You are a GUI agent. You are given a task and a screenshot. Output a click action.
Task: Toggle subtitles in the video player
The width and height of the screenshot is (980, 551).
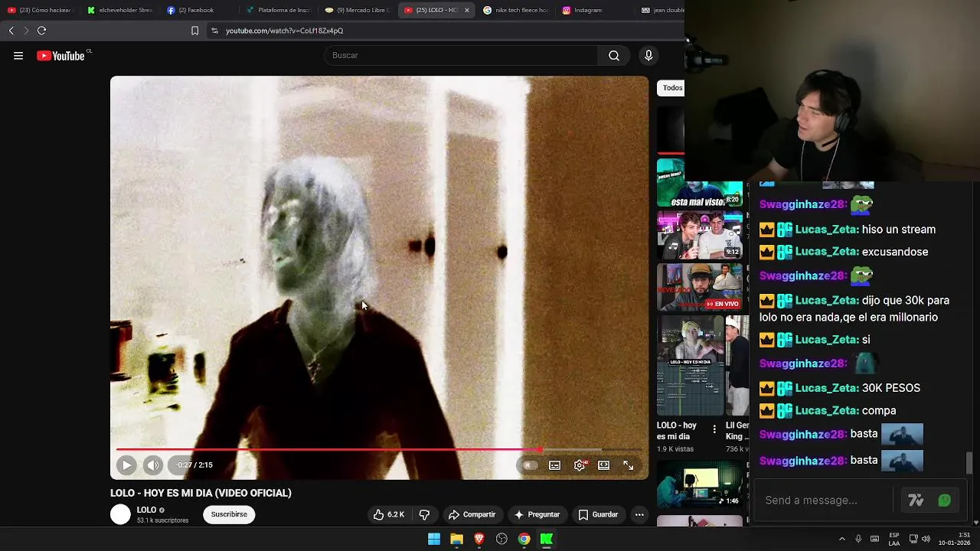554,465
